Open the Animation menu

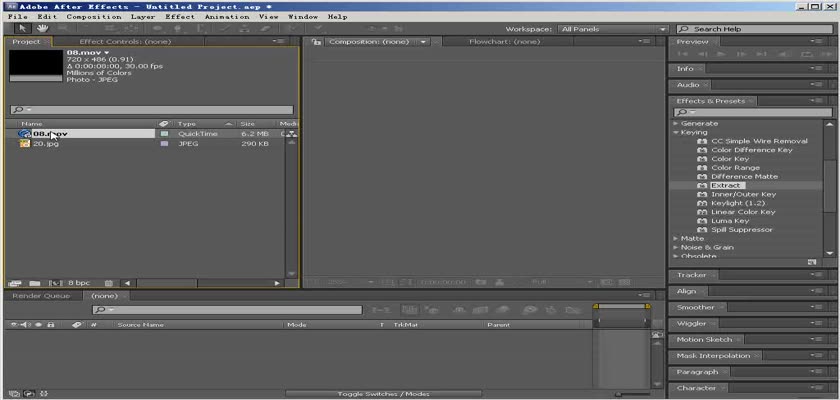pyautogui.click(x=228, y=17)
